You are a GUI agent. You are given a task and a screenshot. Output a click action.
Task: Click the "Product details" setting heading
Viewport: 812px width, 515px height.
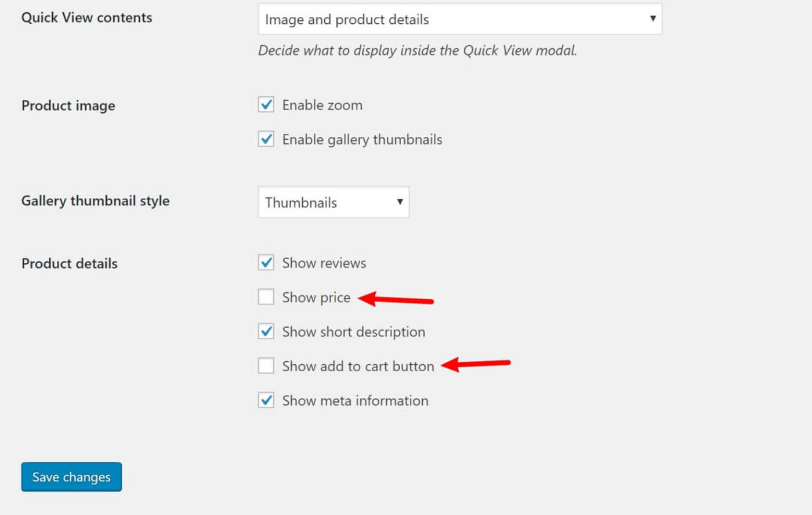(x=69, y=263)
